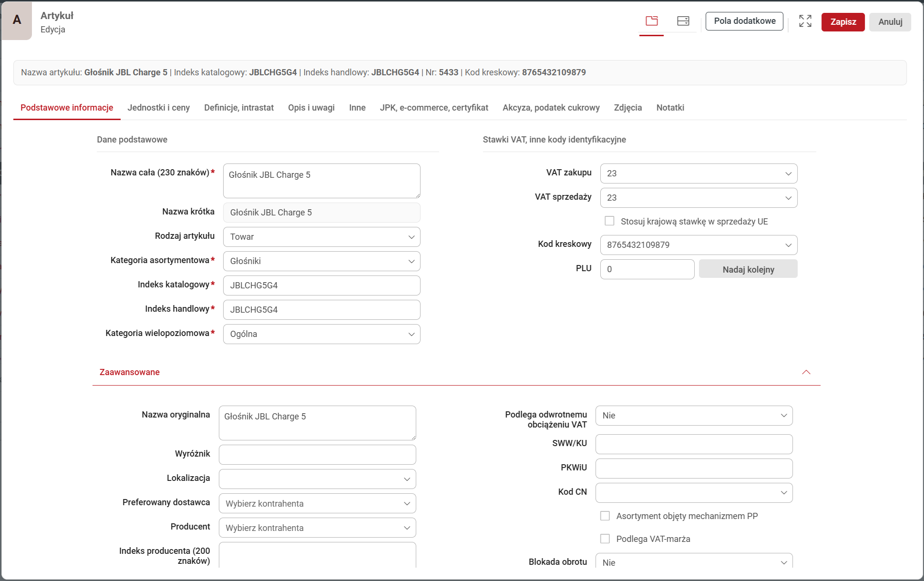This screenshot has width=924, height=581.
Task: Click into the Indeks katalogowy field
Action: 321,285
